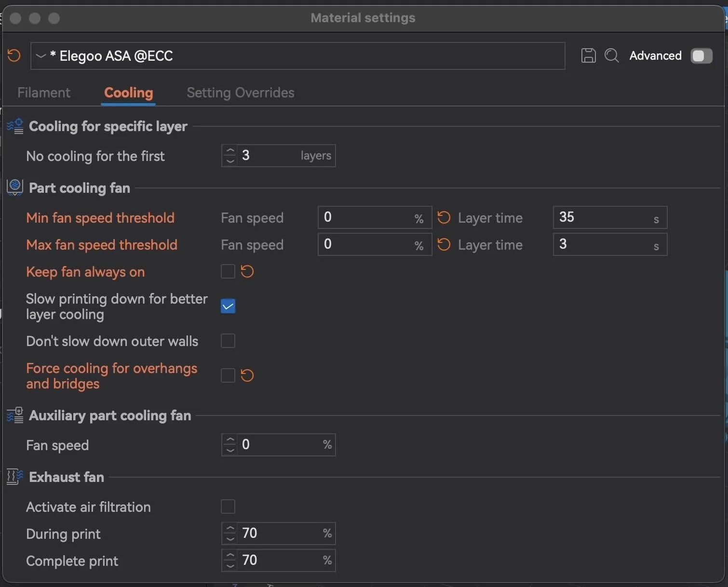Click the Keep fan always on label

pyautogui.click(x=85, y=272)
